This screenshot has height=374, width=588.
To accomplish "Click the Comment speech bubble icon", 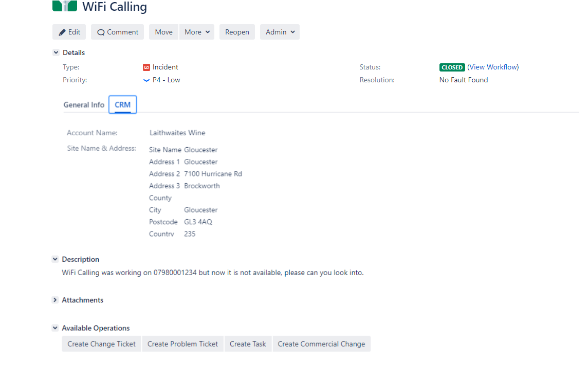I will [x=101, y=32].
